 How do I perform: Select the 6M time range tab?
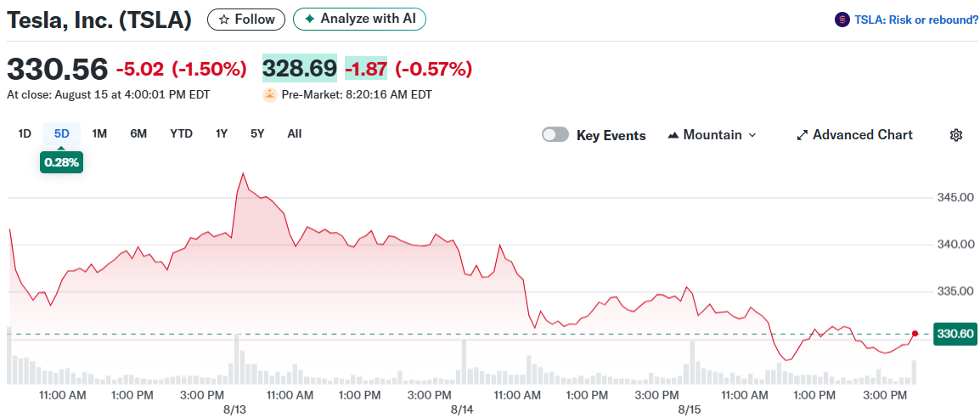[138, 133]
